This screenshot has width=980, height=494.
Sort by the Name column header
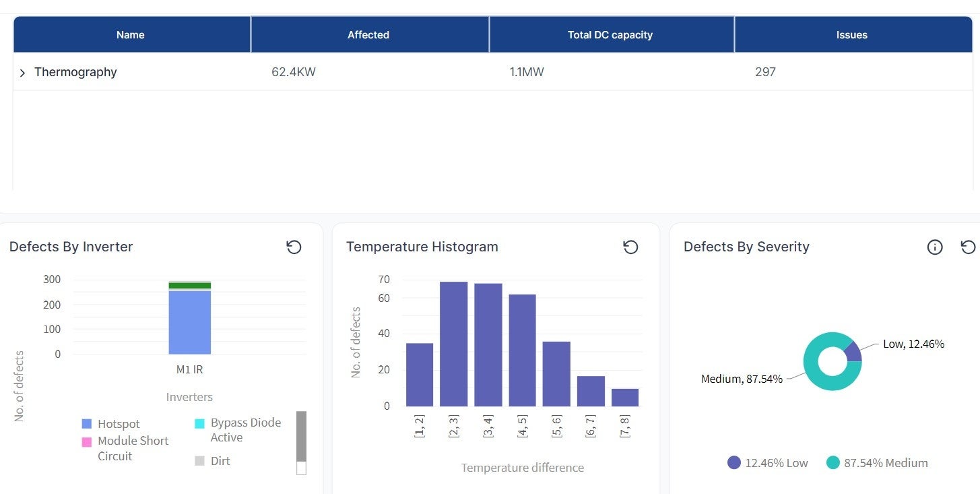pyautogui.click(x=131, y=35)
